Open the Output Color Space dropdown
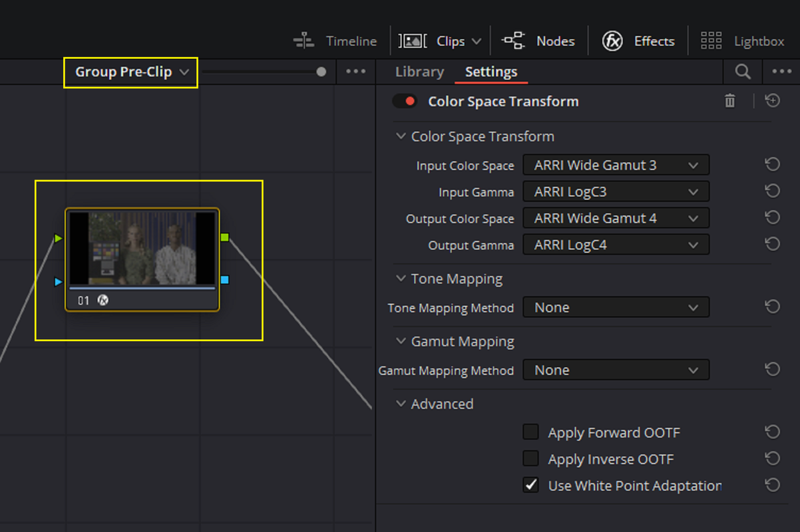The image size is (800, 532). click(616, 218)
